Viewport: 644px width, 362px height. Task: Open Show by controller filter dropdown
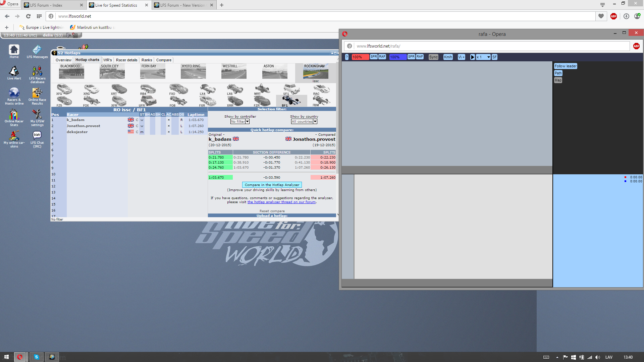click(x=240, y=122)
